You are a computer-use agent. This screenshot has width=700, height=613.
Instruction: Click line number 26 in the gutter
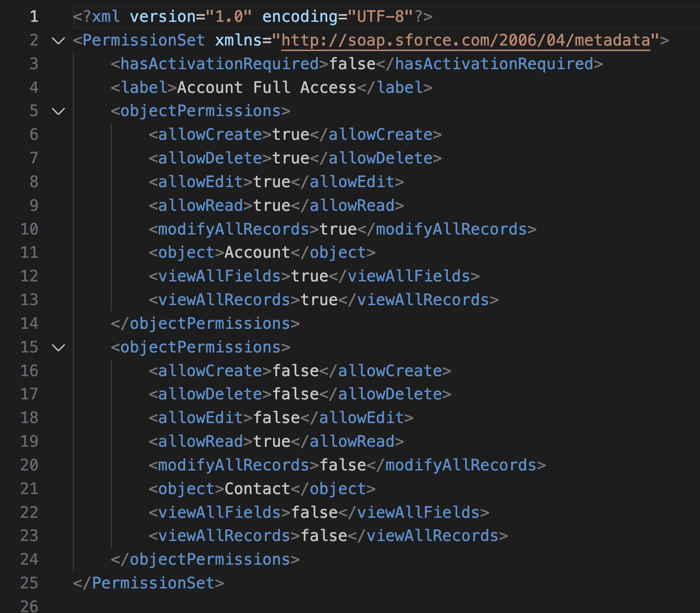click(x=30, y=606)
